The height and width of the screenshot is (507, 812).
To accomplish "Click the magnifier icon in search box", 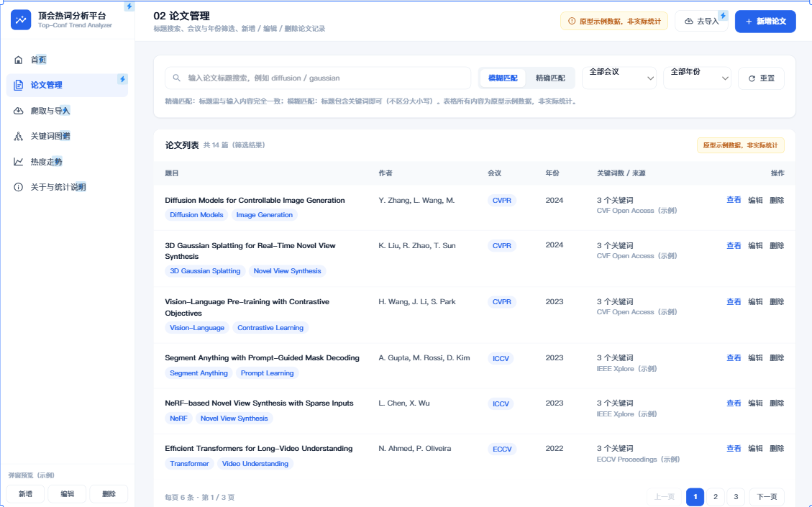I will pyautogui.click(x=177, y=78).
